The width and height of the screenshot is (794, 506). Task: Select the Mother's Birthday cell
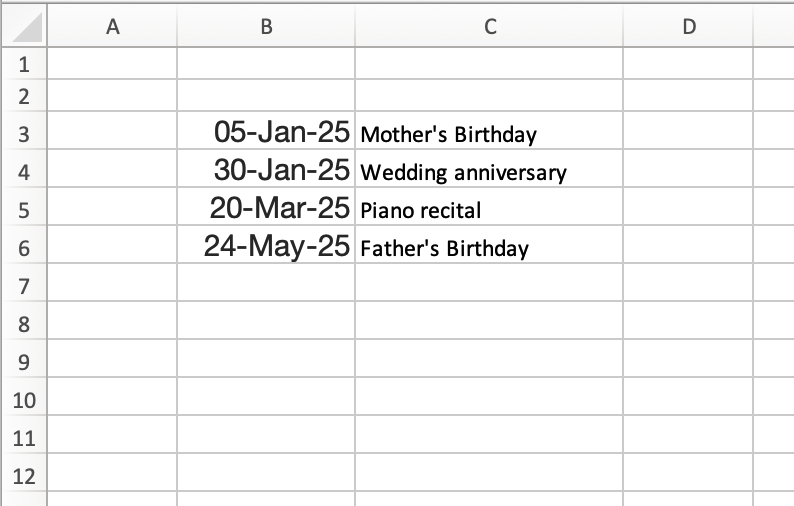pyautogui.click(x=489, y=131)
